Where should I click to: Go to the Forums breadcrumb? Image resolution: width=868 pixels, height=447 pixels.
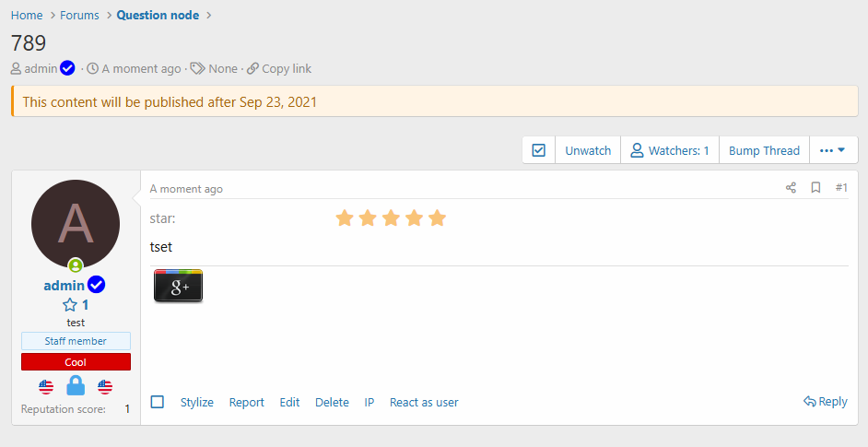pyautogui.click(x=79, y=16)
